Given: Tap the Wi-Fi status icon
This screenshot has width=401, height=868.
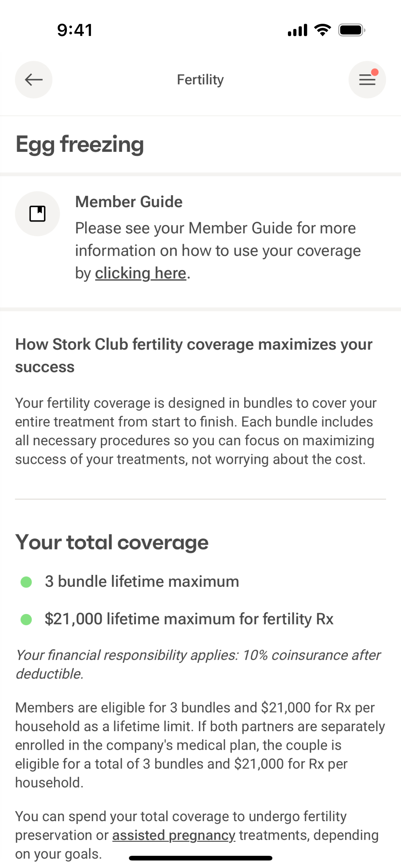Looking at the screenshot, I should (322, 30).
